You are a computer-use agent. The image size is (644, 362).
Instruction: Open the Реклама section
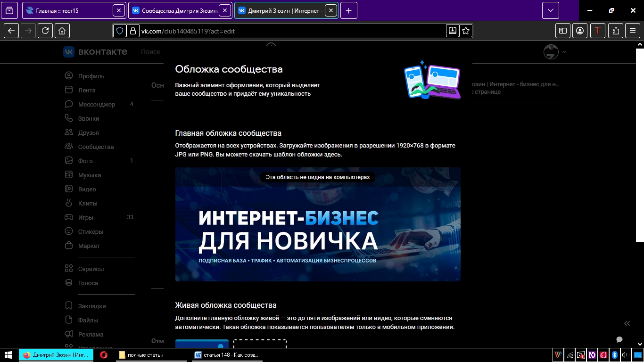91,334
